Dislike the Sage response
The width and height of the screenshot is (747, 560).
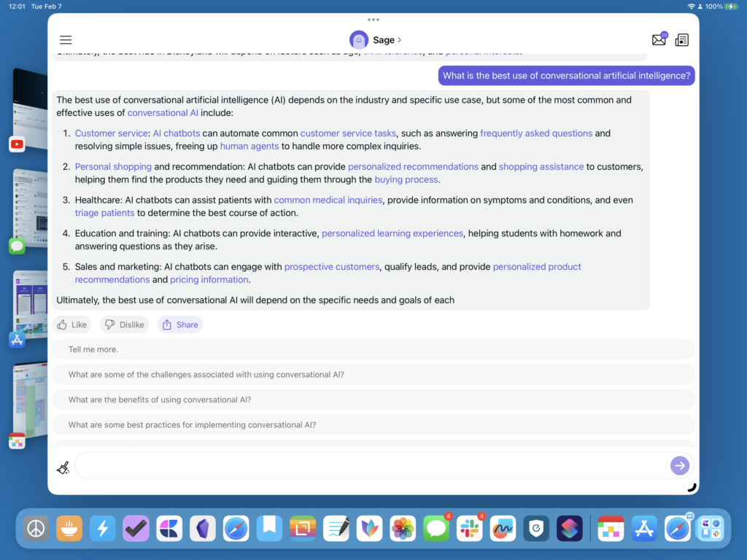pyautogui.click(x=124, y=324)
